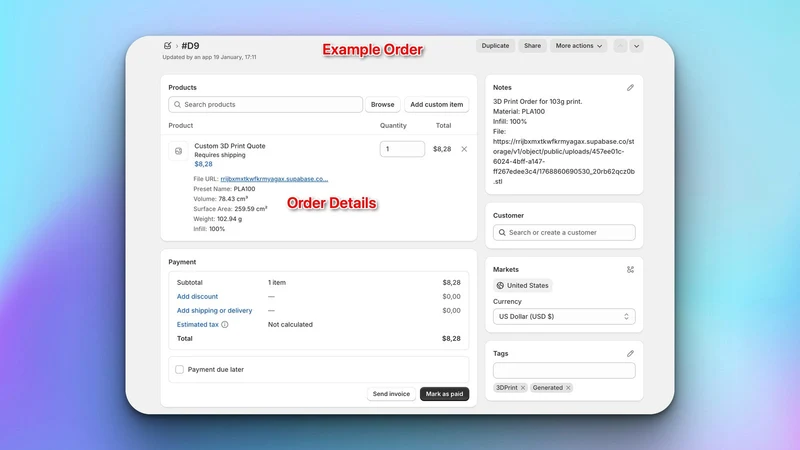The image size is (800, 450).
Task: Open the draft orders breadcrumb icon
Action: click(x=167, y=45)
